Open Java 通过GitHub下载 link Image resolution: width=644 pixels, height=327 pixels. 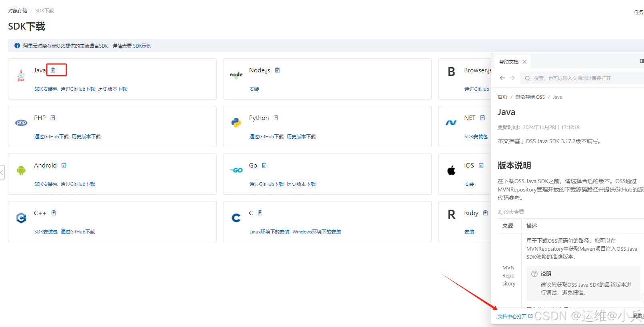[78, 89]
